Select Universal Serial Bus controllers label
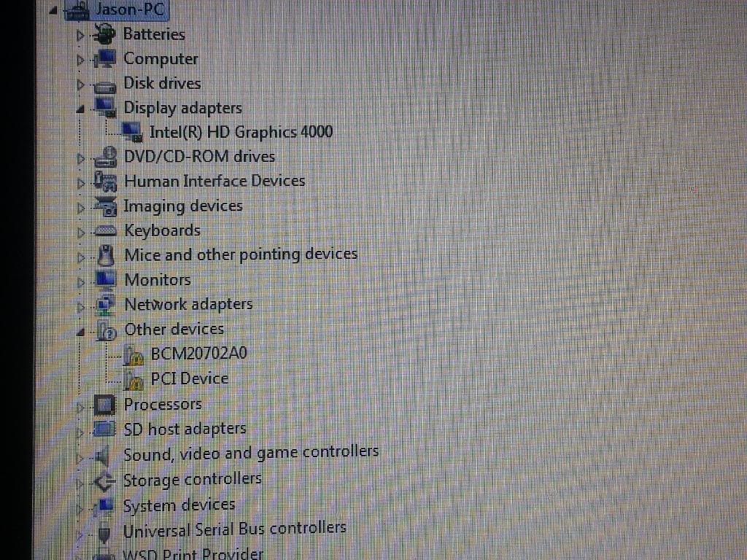This screenshot has height=560, width=747. click(234, 529)
